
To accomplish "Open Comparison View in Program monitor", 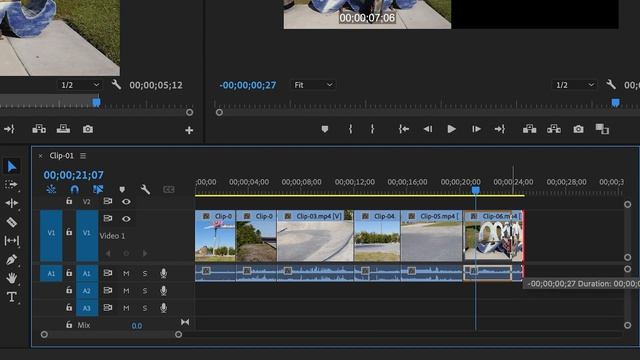I will click(602, 129).
